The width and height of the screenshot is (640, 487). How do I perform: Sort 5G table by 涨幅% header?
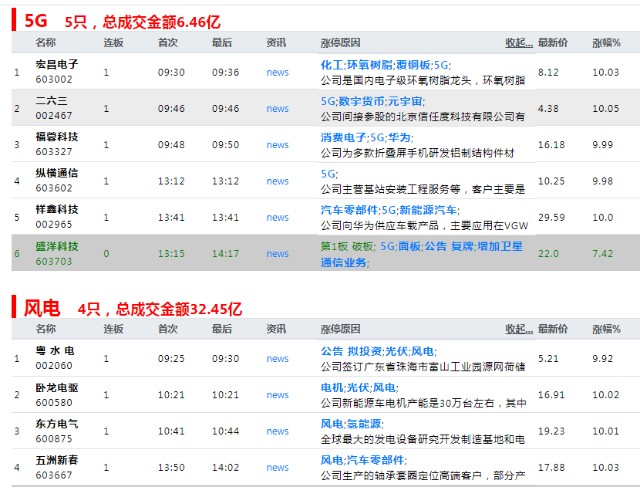pos(606,42)
